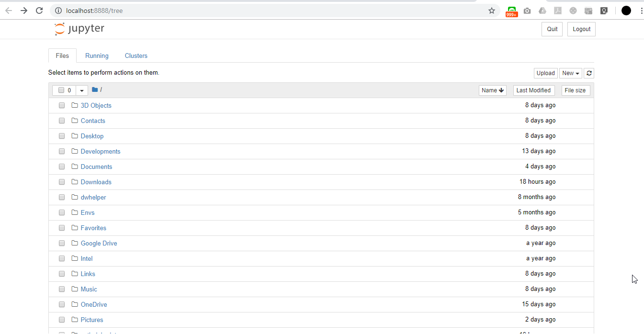
Task: Reload the page in browser
Action: tap(39, 11)
